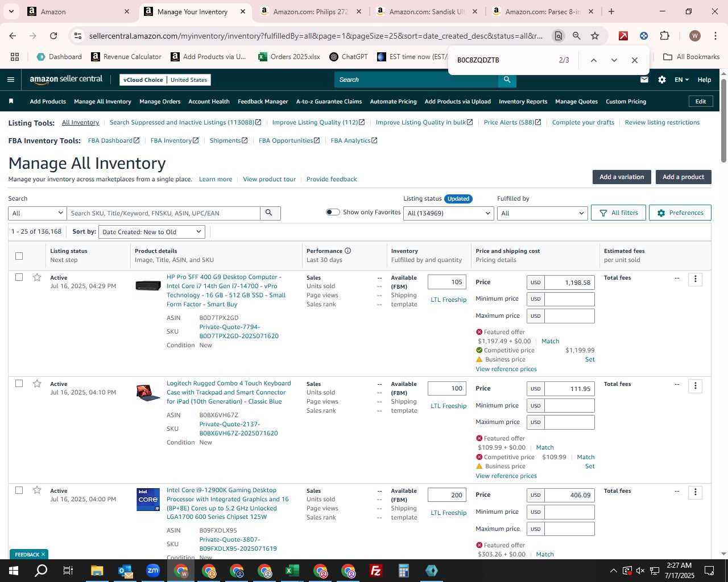Image resolution: width=728 pixels, height=582 pixels.
Task: Click the Logitech quantity field 100
Action: [x=447, y=388]
